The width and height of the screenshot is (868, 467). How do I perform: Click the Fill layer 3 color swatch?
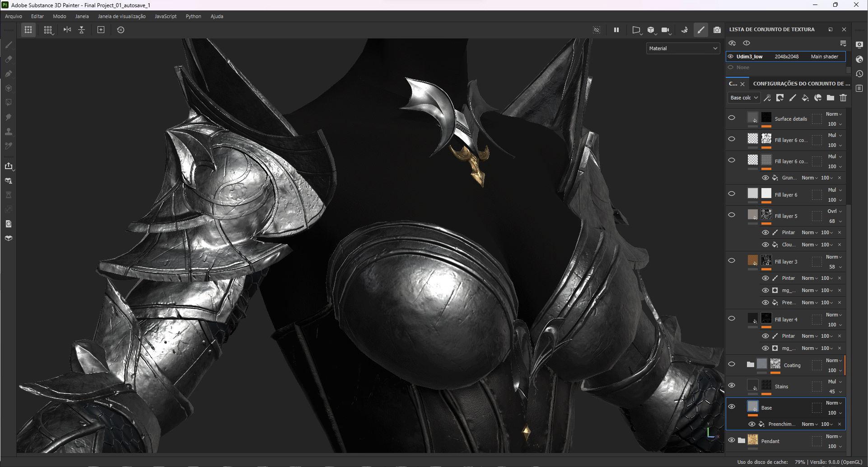pos(752,261)
